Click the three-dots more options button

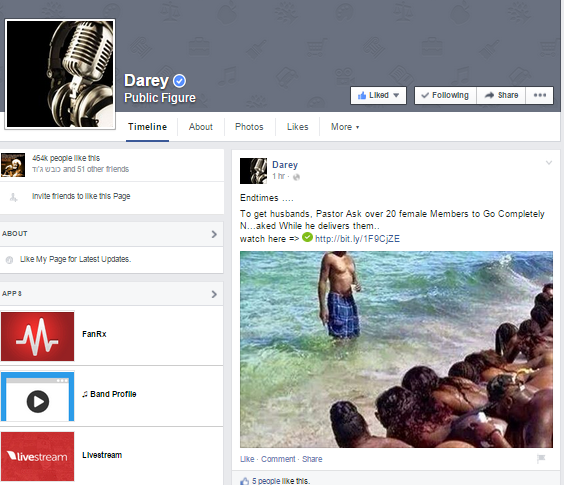point(540,95)
